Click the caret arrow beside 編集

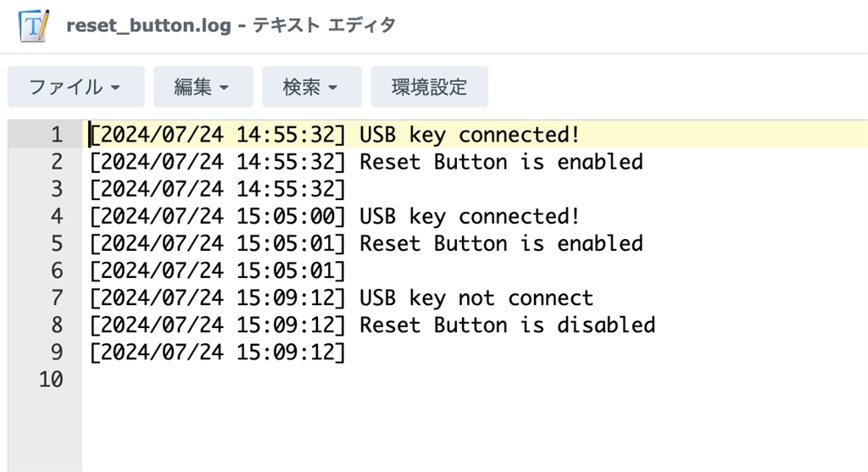pos(224,87)
